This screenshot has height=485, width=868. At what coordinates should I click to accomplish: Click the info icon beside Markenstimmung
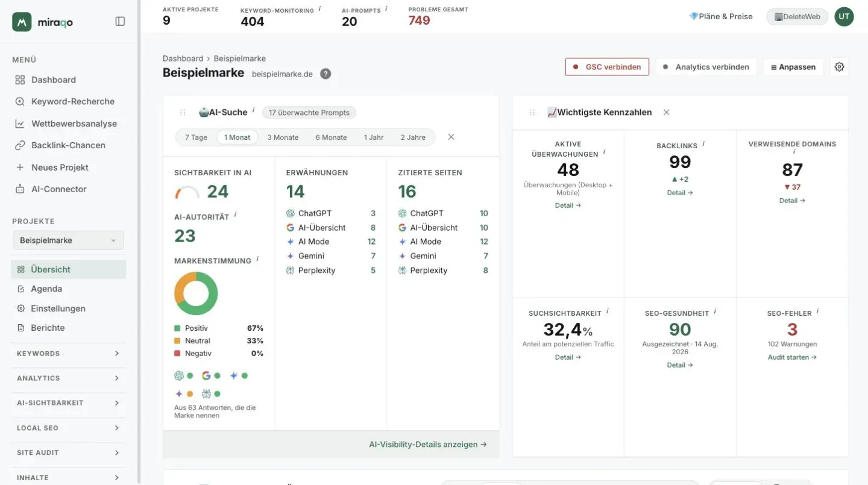pos(257,258)
